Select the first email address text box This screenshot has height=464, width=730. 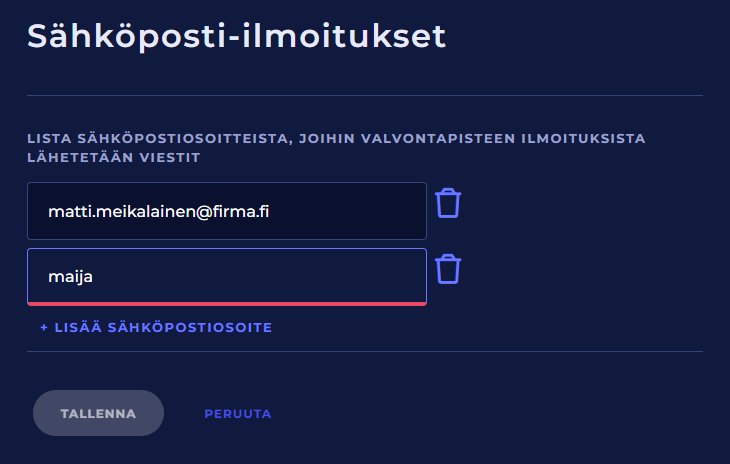[x=227, y=211]
